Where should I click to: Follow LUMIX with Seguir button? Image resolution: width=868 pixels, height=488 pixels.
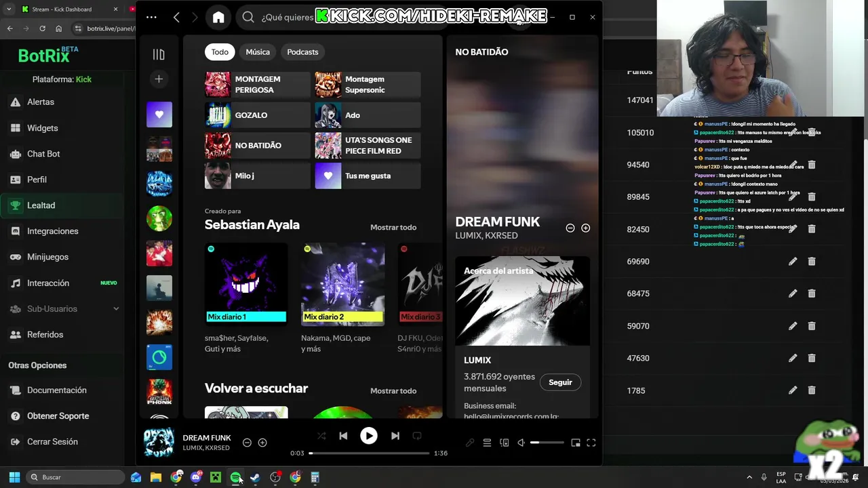(x=560, y=382)
